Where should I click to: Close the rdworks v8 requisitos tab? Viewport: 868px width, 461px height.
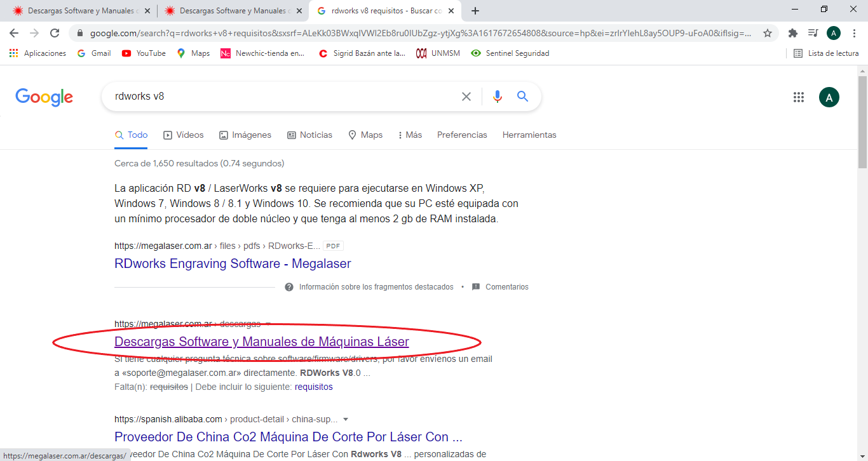[451, 11]
